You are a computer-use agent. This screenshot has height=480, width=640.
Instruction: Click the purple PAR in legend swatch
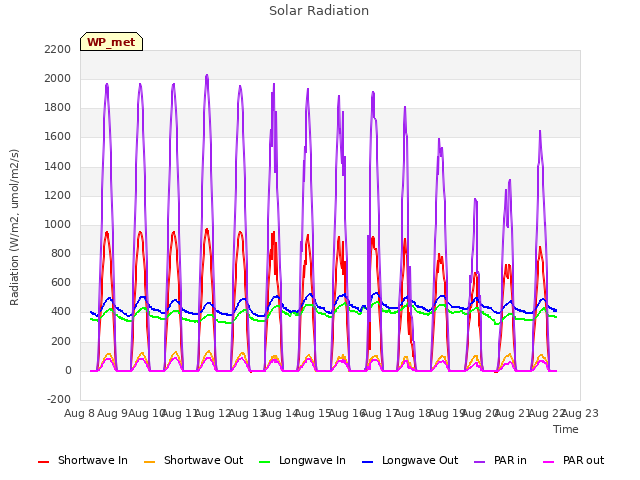point(480,462)
